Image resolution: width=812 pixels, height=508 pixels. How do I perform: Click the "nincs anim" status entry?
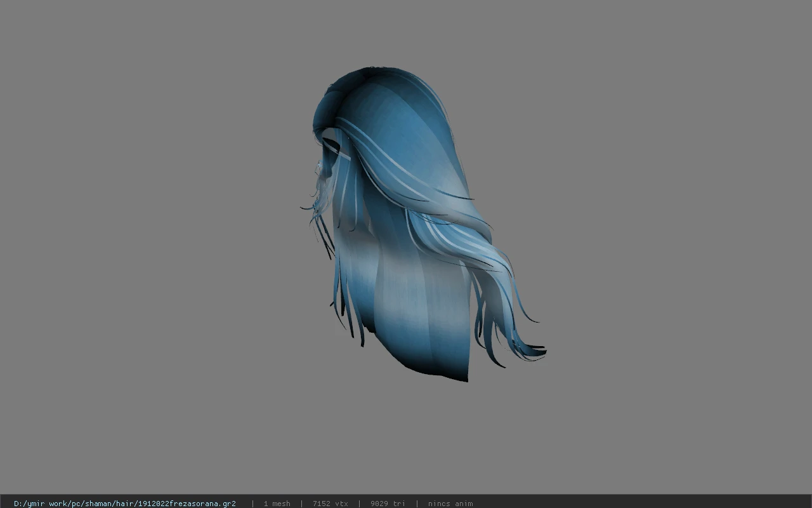pyautogui.click(x=450, y=504)
